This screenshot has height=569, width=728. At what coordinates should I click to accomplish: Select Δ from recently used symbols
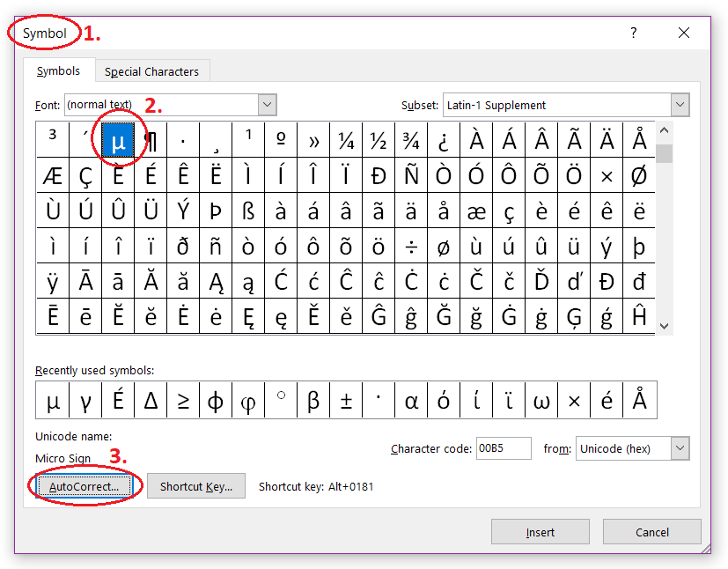(151, 399)
